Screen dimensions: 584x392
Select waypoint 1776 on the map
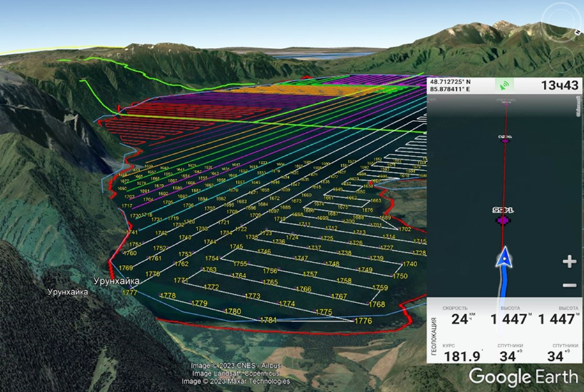pyautogui.click(x=363, y=321)
